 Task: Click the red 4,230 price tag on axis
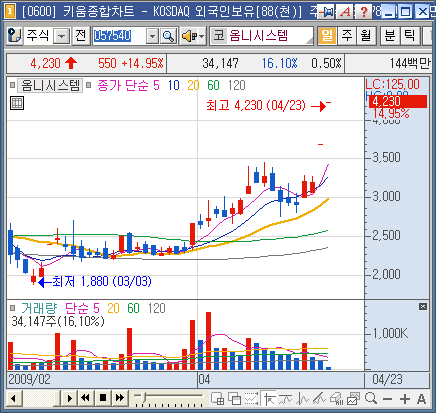[x=398, y=101]
